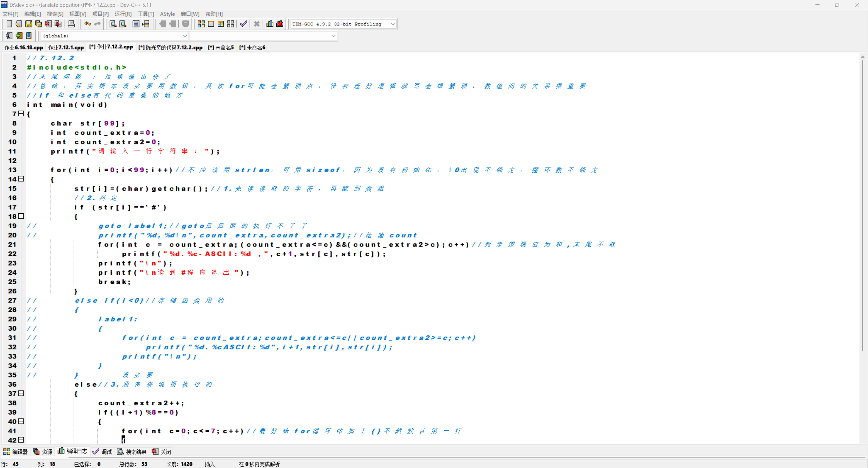Click the purple checkmark Debug icon
Screen dimensions: 868x468
point(243,24)
